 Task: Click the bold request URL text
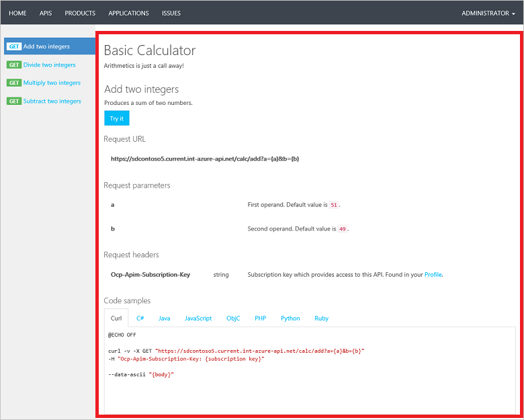tap(205, 159)
